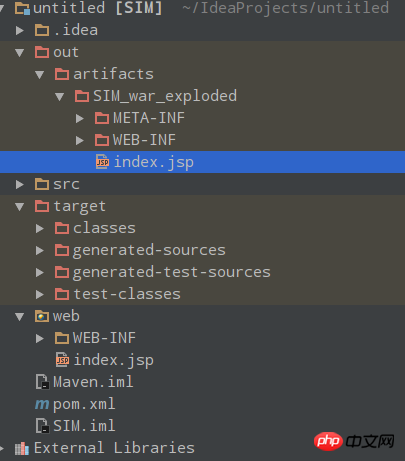Collapse the out folder arrow
The image size is (405, 461).
point(20,53)
